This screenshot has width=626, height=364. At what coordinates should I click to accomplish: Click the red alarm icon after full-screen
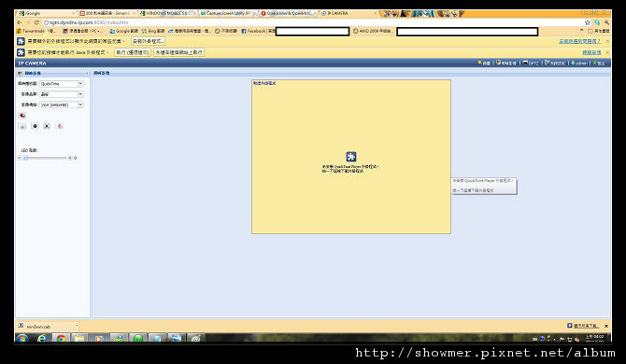tap(60, 126)
